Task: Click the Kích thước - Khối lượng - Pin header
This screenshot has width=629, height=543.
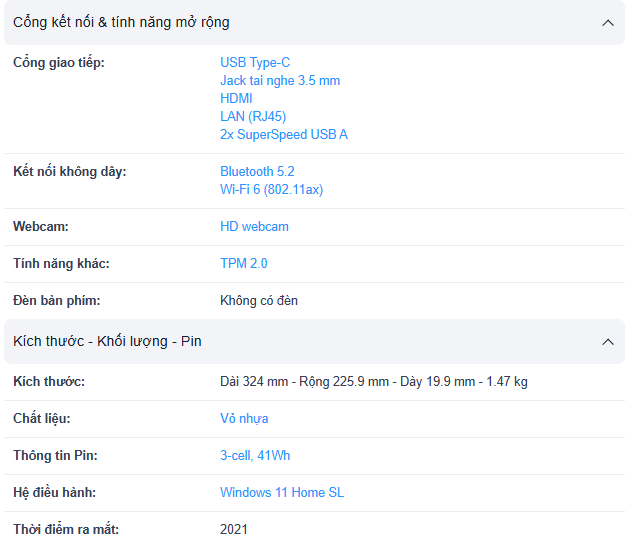Action: click(x=107, y=341)
